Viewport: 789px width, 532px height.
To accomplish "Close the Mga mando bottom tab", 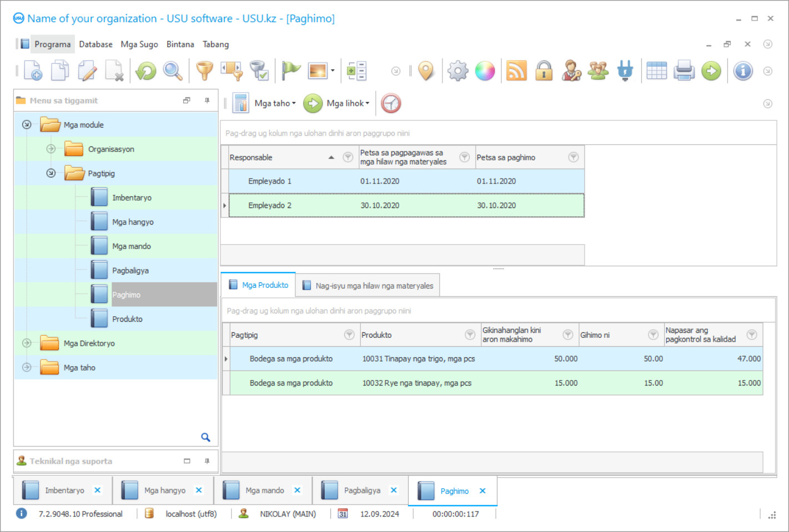I will tap(298, 490).
